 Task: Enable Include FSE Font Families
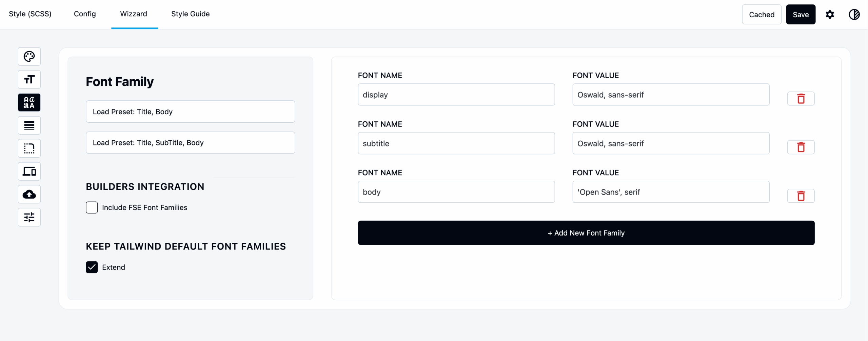coord(92,207)
